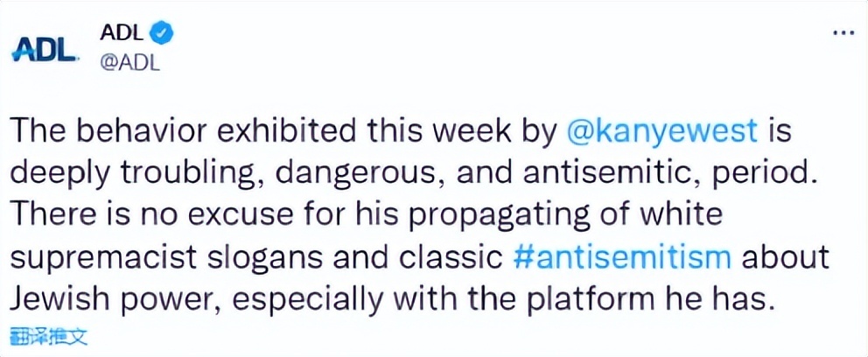868x357 pixels.
Task: Open the #antisemitism hashtag link
Action: pos(622,258)
